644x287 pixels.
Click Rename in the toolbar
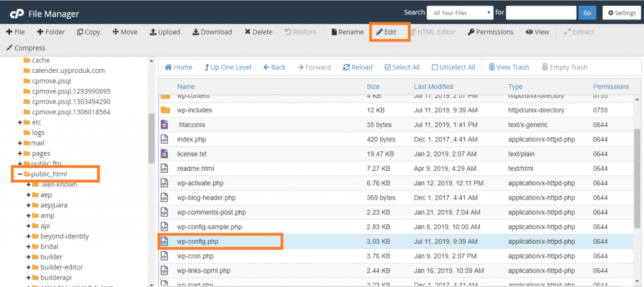[x=347, y=32]
